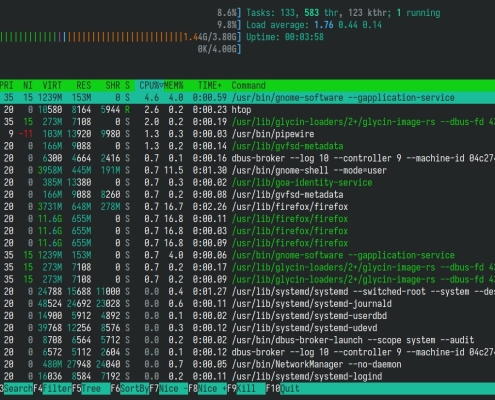Click the swap usage meter 0K/4.00G
The width and height of the screenshot is (495, 400).
pos(219,49)
